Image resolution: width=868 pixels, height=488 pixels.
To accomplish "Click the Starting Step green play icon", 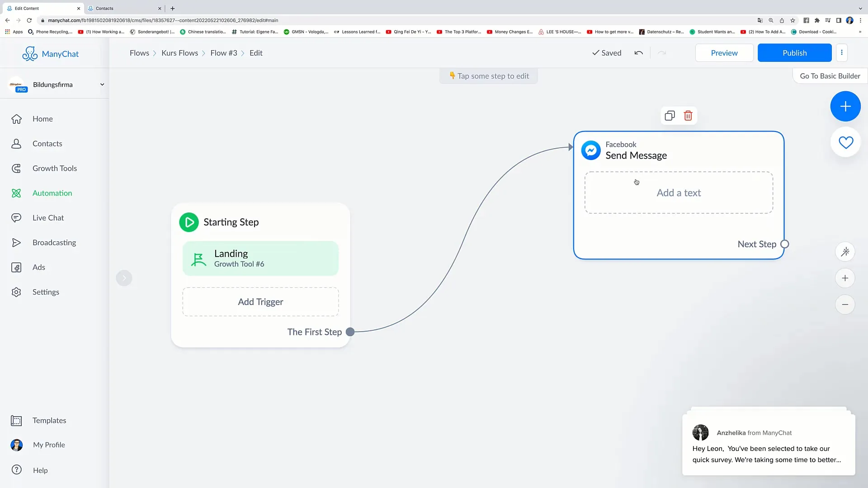I will [x=189, y=222].
